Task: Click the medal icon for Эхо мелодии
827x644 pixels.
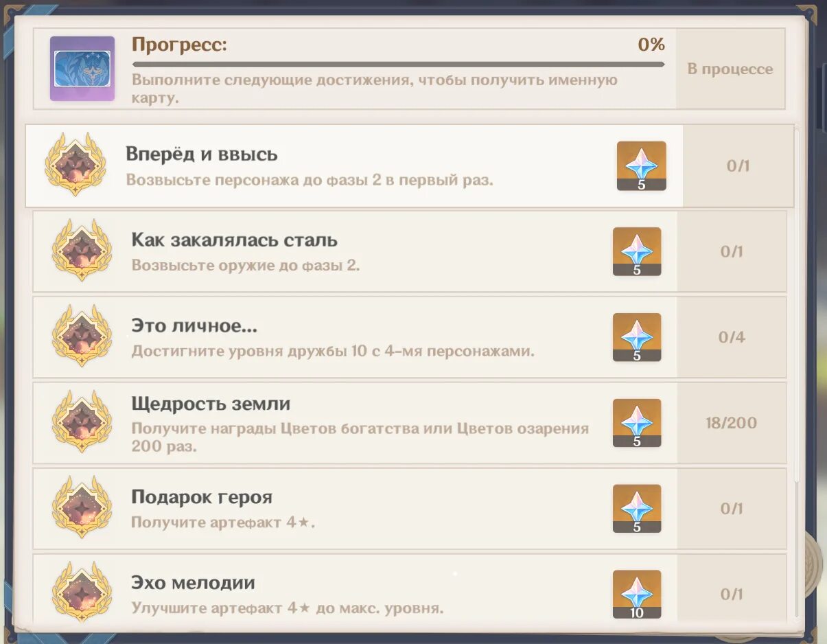Action: click(82, 593)
